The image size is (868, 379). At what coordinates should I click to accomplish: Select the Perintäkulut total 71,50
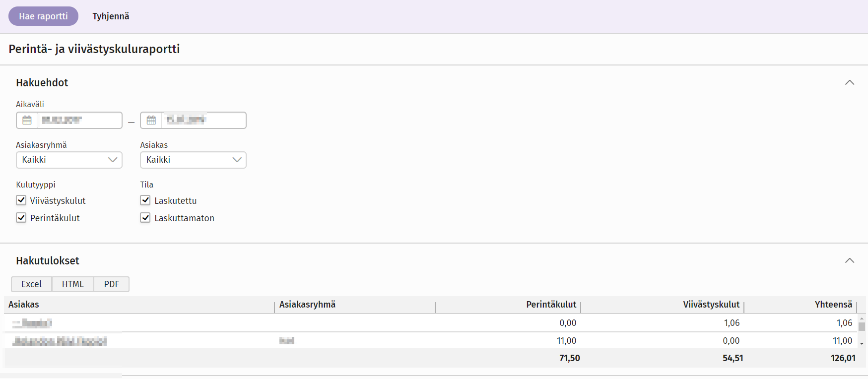(x=569, y=358)
